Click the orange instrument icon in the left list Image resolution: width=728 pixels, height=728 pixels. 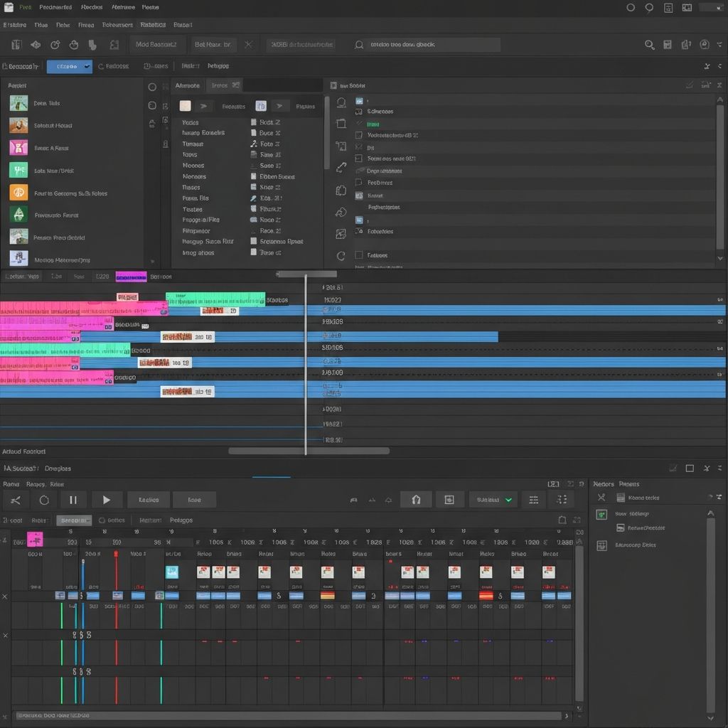click(18, 193)
